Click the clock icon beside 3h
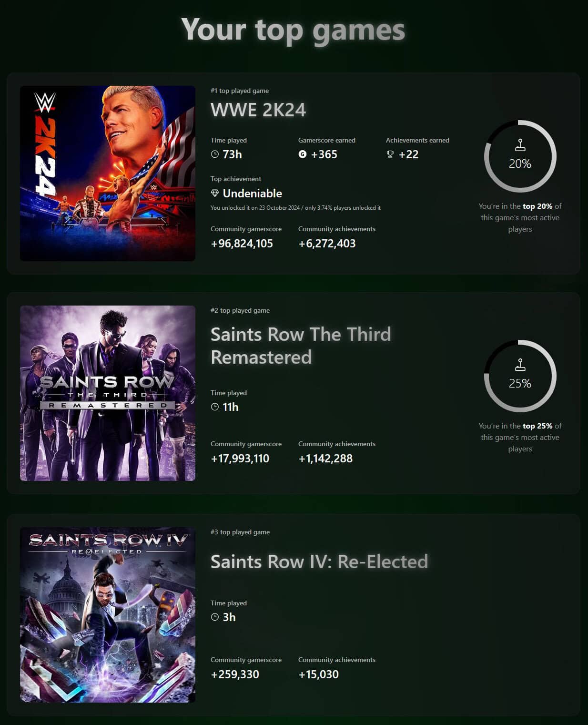This screenshot has height=725, width=588. [215, 617]
